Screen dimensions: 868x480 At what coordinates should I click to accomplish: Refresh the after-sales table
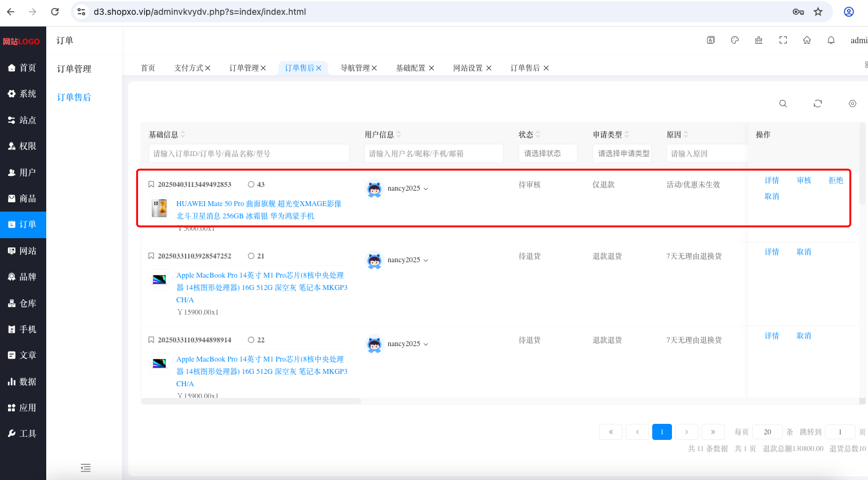[x=817, y=104]
